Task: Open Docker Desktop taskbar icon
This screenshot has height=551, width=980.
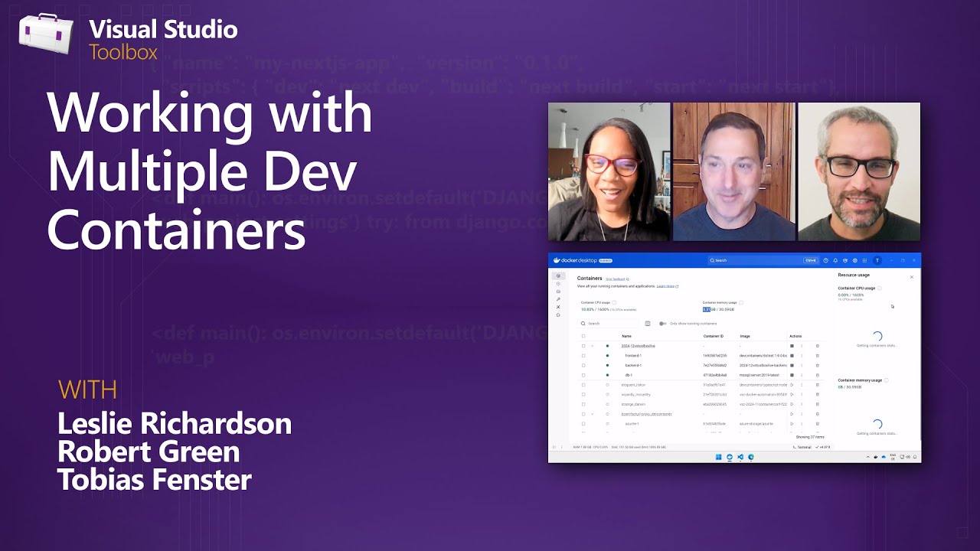Action: click(730, 457)
